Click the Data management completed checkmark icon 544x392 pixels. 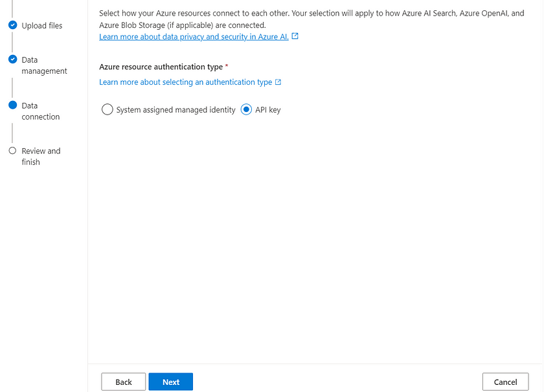coord(12,60)
